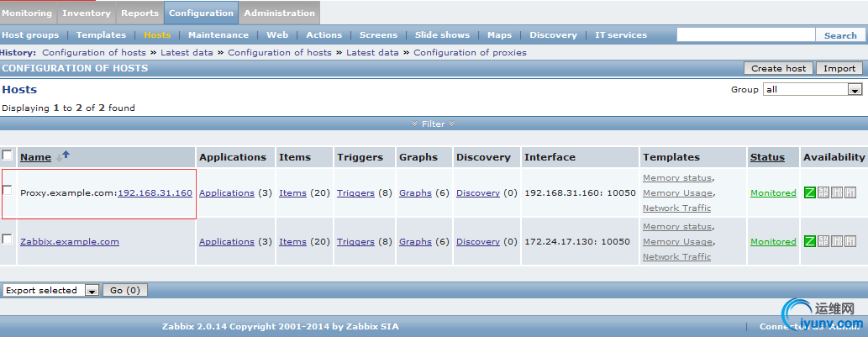
Task: Open Graphs for Zabbix.example.com
Action: (415, 241)
